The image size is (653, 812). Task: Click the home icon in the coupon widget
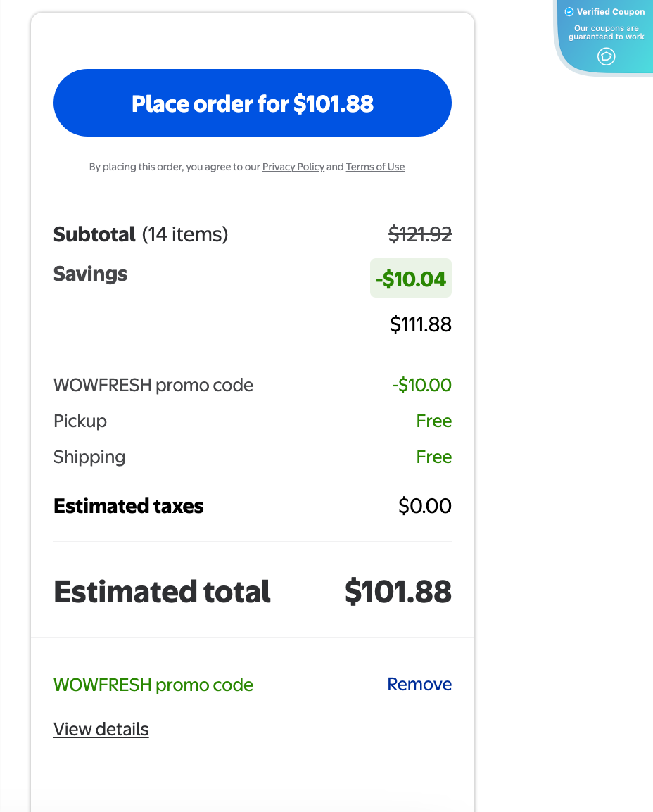[x=606, y=57]
